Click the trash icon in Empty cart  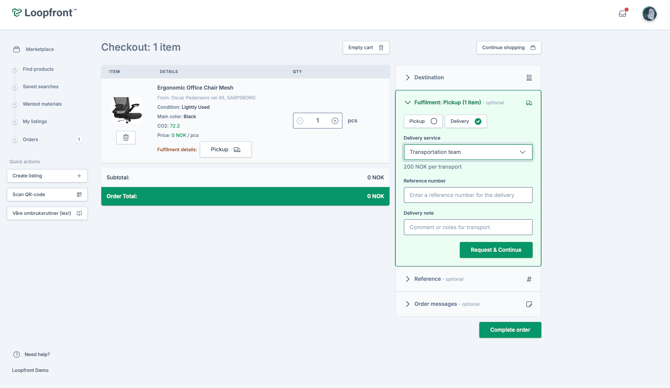(x=381, y=47)
